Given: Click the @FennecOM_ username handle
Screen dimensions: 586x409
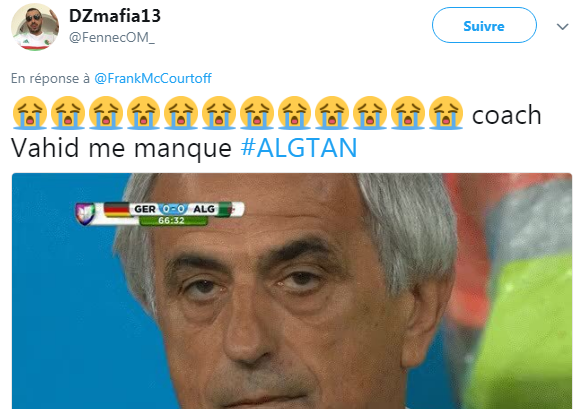Looking at the screenshot, I should 112,37.
